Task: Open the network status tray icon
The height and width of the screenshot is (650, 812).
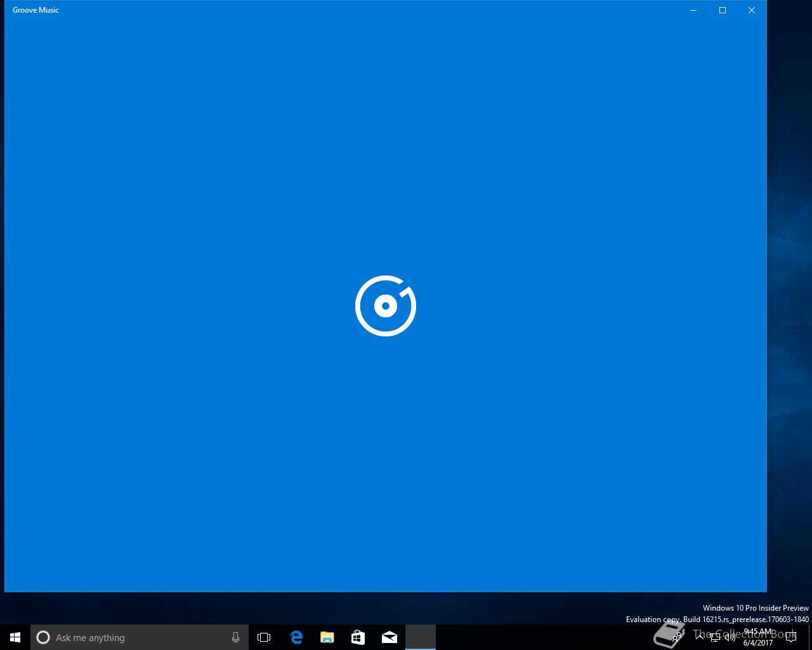Action: pyautogui.click(x=715, y=637)
